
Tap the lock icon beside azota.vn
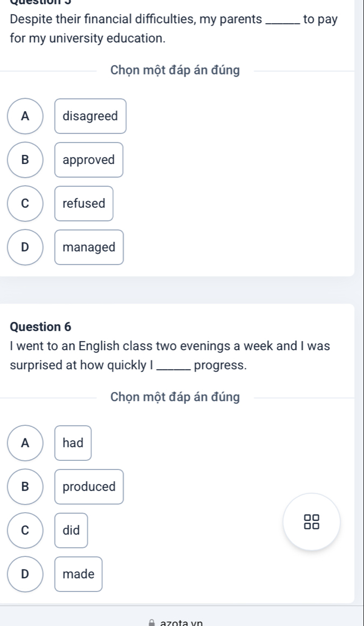pyautogui.click(x=151, y=623)
